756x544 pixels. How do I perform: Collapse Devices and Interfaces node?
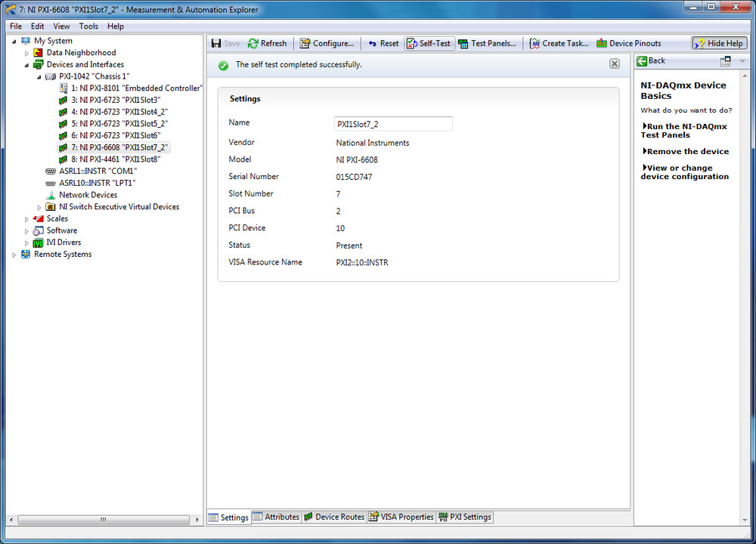pos(26,65)
